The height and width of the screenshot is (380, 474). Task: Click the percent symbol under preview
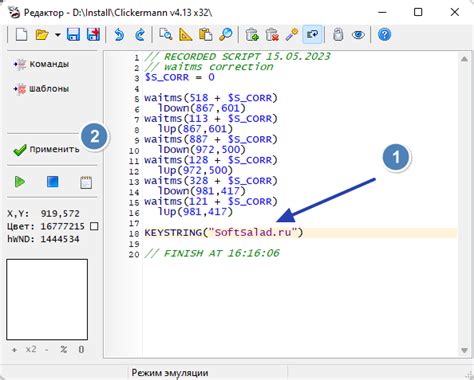[x=64, y=349]
